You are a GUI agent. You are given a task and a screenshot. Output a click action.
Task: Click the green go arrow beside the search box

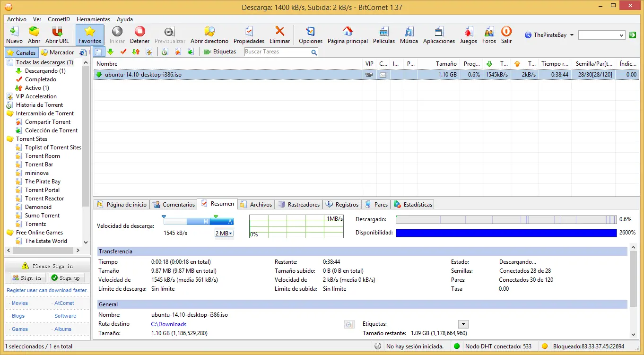click(x=633, y=35)
